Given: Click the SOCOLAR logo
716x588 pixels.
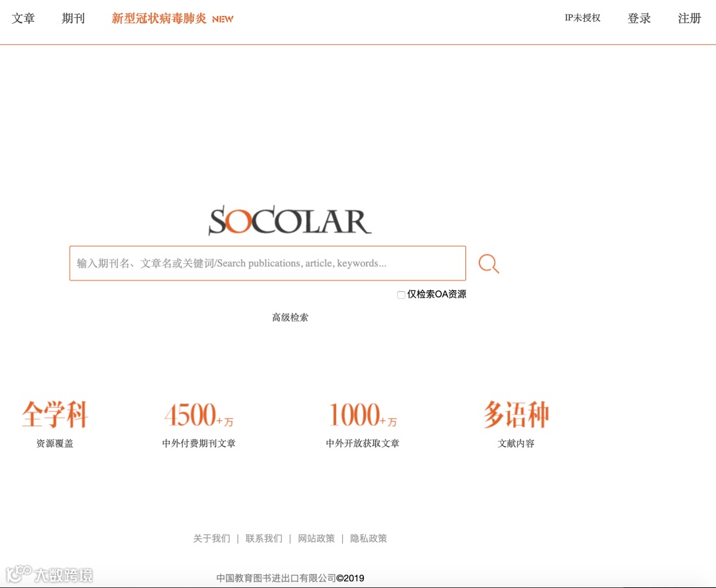Looking at the screenshot, I should pyautogui.click(x=290, y=221).
